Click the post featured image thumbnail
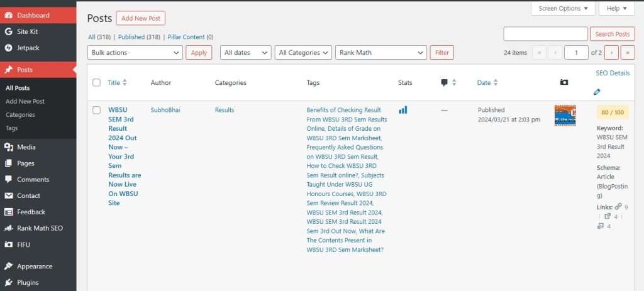The image size is (644, 291). point(565,116)
